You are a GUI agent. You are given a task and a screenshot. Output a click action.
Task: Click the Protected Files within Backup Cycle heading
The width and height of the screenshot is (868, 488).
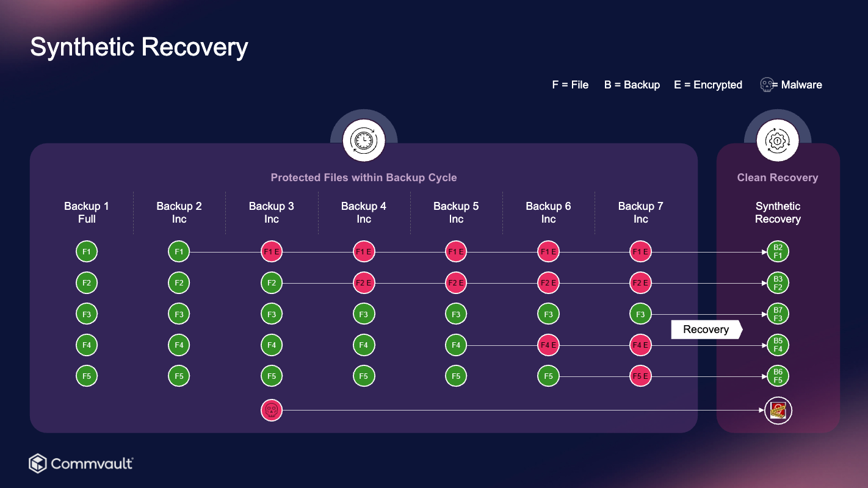tap(364, 178)
